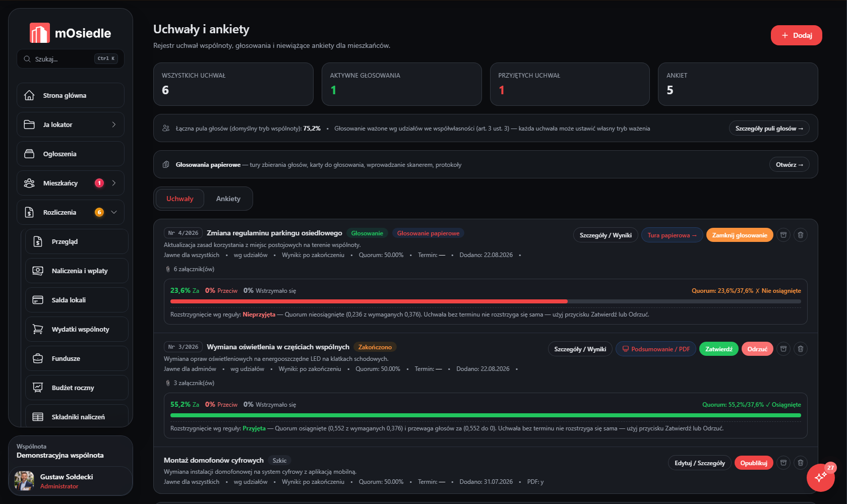Open Naliczenia i wpłaty section

(x=77, y=271)
